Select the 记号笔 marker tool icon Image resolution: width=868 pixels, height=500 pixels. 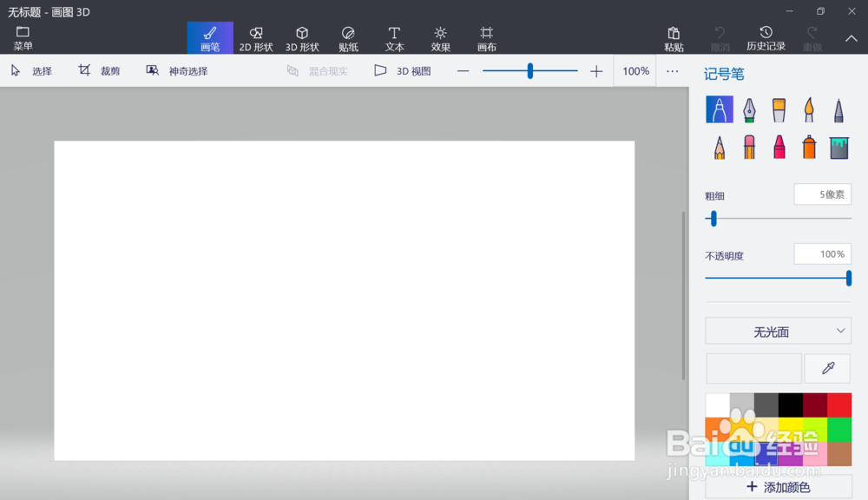720,109
